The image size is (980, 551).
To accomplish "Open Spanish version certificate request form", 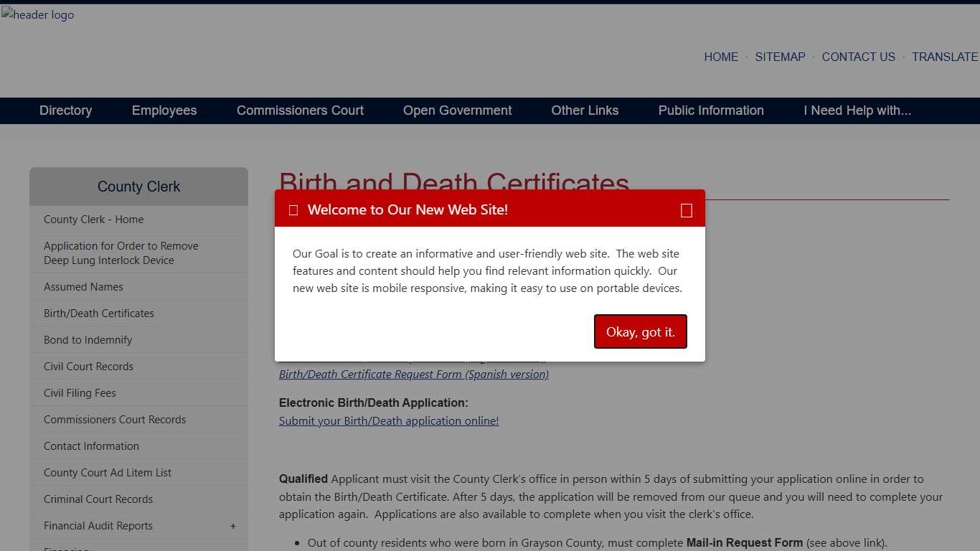I will click(413, 375).
